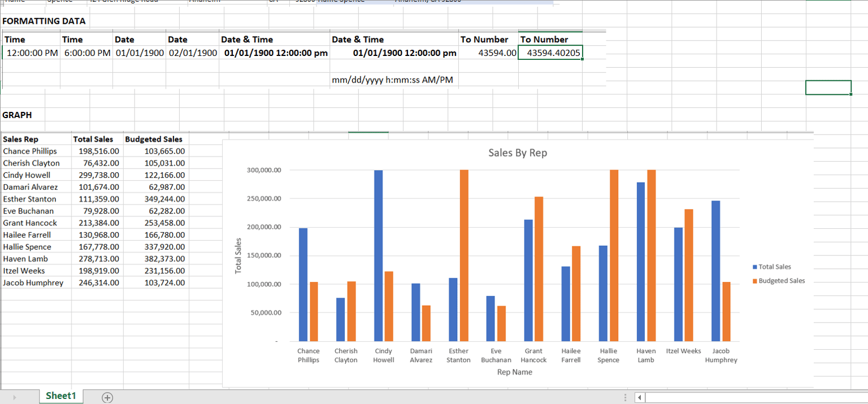Click the Rep Name axis title
This screenshot has height=404, width=868.
(515, 372)
